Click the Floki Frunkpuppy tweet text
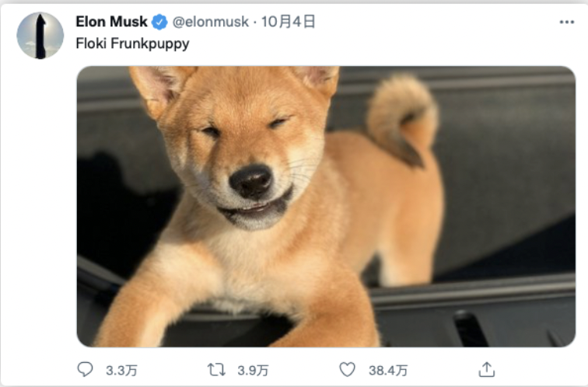Image resolution: width=588 pixels, height=387 pixels. click(132, 44)
